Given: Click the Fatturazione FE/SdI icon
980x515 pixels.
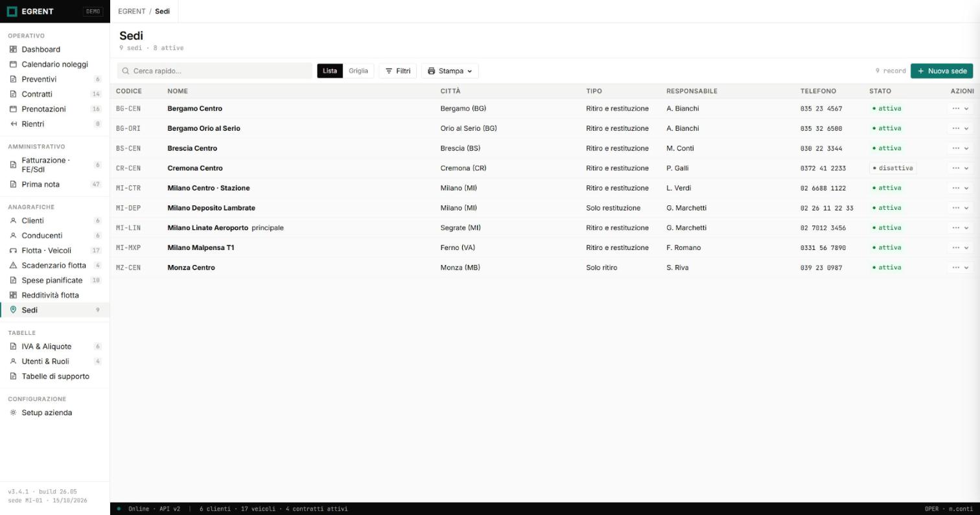Looking at the screenshot, I should click(13, 165).
